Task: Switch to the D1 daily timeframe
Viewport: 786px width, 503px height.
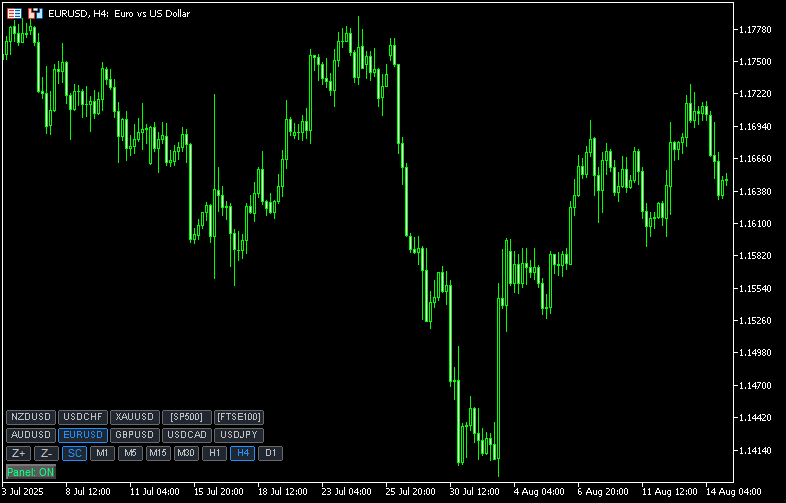Action: coord(270,453)
